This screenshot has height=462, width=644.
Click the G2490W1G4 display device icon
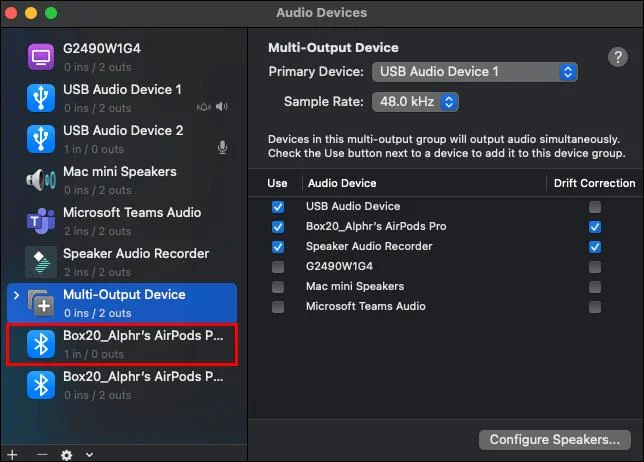coord(41,57)
